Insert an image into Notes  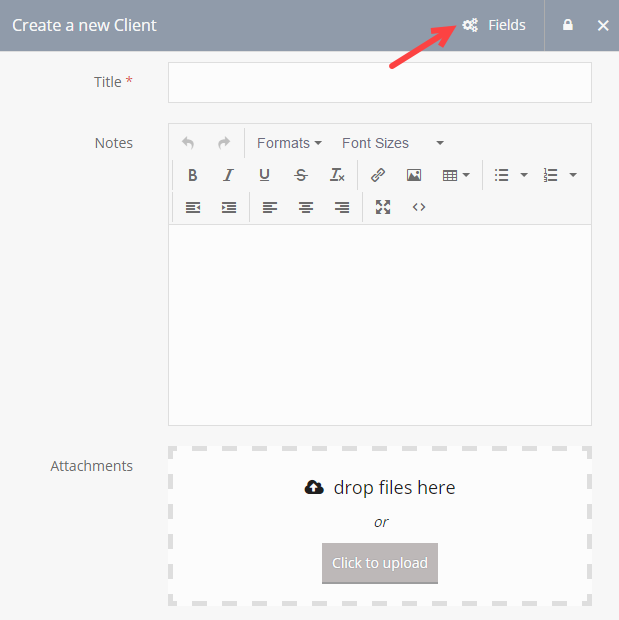[x=414, y=175]
